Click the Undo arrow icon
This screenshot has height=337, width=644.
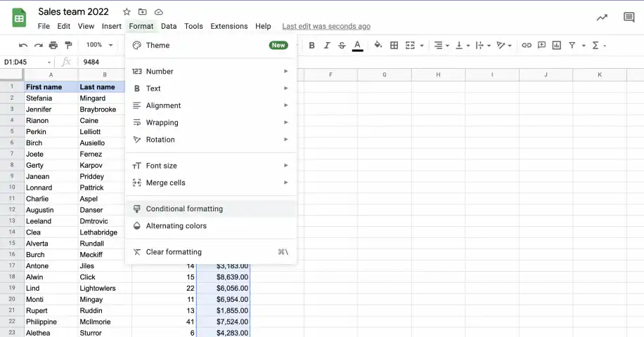pos(23,45)
